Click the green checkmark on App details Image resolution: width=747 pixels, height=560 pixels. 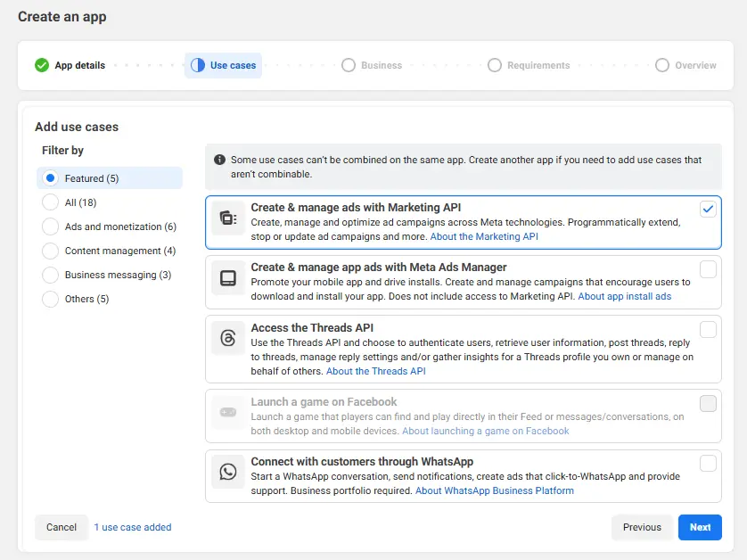tap(40, 65)
